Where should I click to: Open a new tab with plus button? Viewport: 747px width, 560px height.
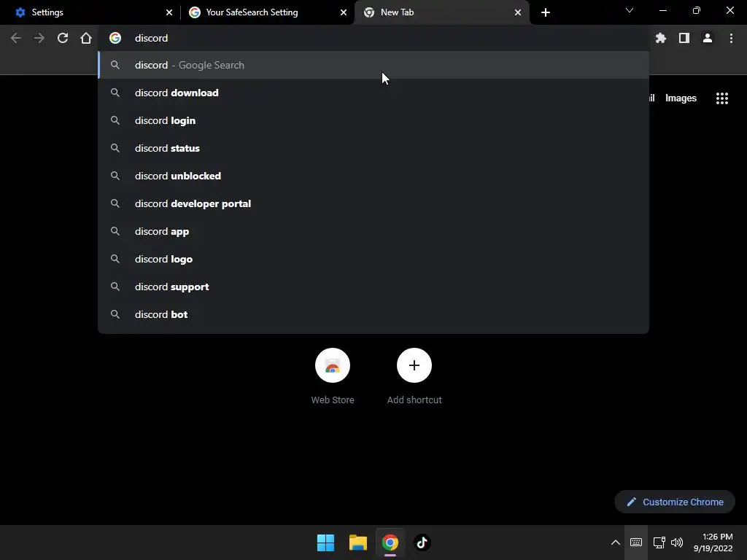pos(546,12)
